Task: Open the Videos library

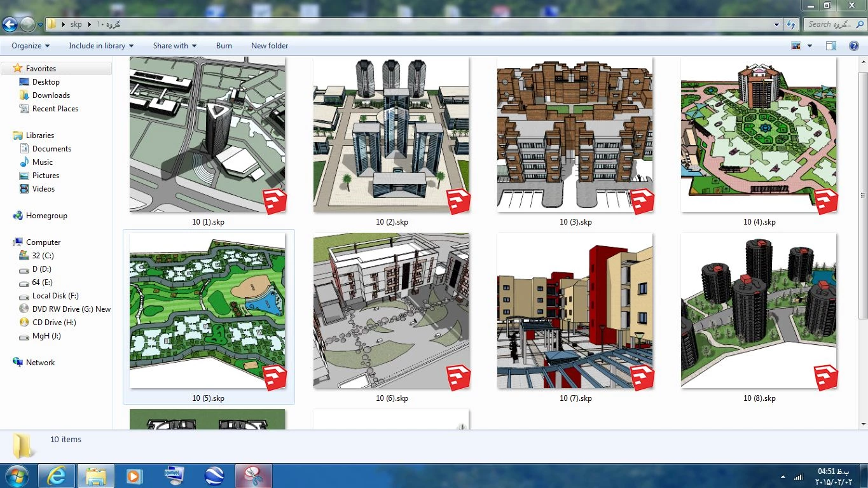Action: [43, 189]
